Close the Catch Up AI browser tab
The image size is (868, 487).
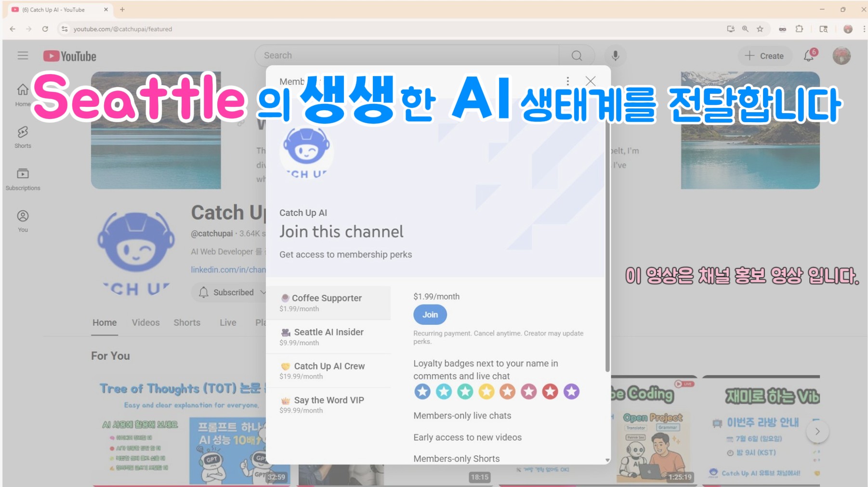[x=106, y=9]
